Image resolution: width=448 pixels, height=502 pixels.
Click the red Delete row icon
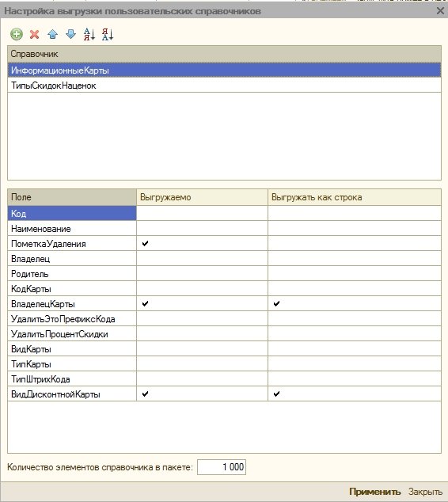35,34
